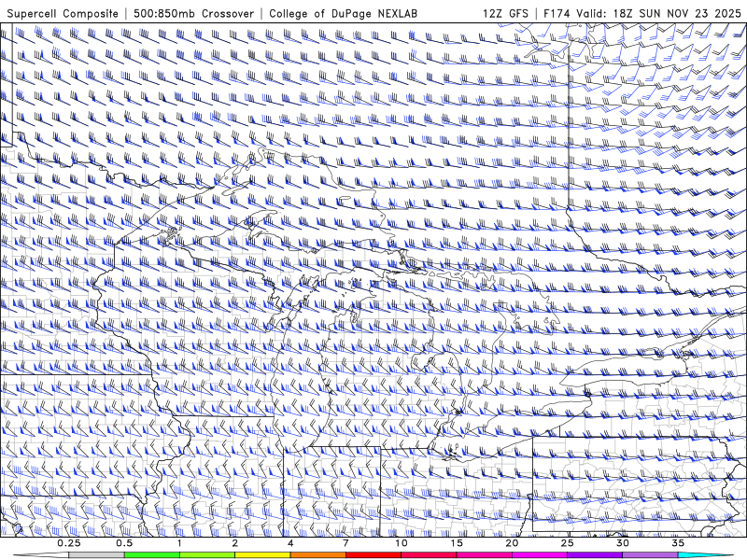Click the 0.25 legend label
The height and width of the screenshot is (560, 747).
click(x=69, y=543)
